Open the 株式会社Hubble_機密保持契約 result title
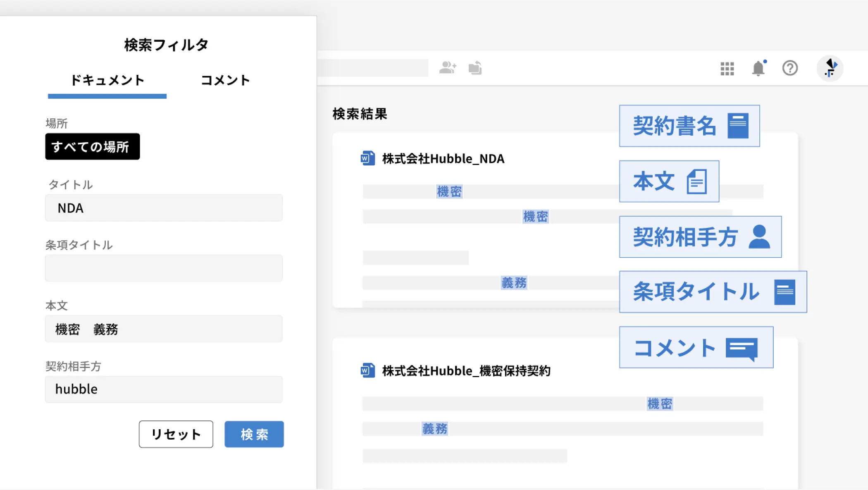Image resolution: width=868 pixels, height=490 pixels. [466, 371]
